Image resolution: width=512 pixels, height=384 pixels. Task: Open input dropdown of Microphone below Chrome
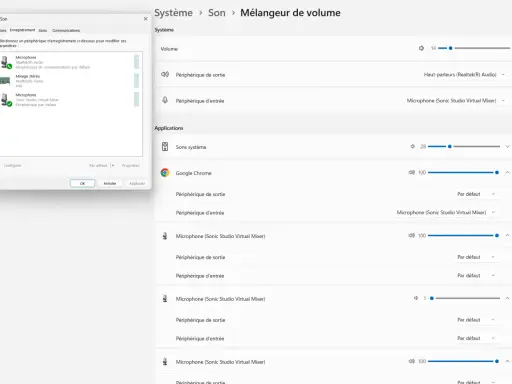pyautogui.click(x=477, y=276)
